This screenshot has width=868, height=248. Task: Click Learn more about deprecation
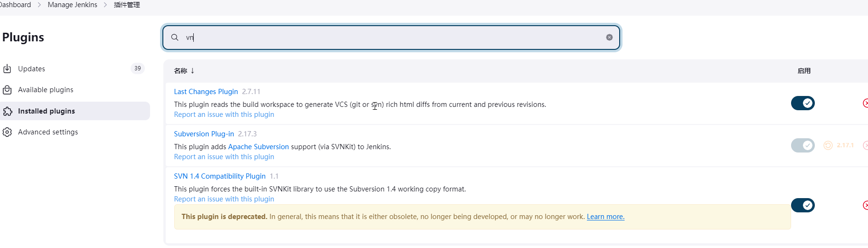click(x=605, y=217)
